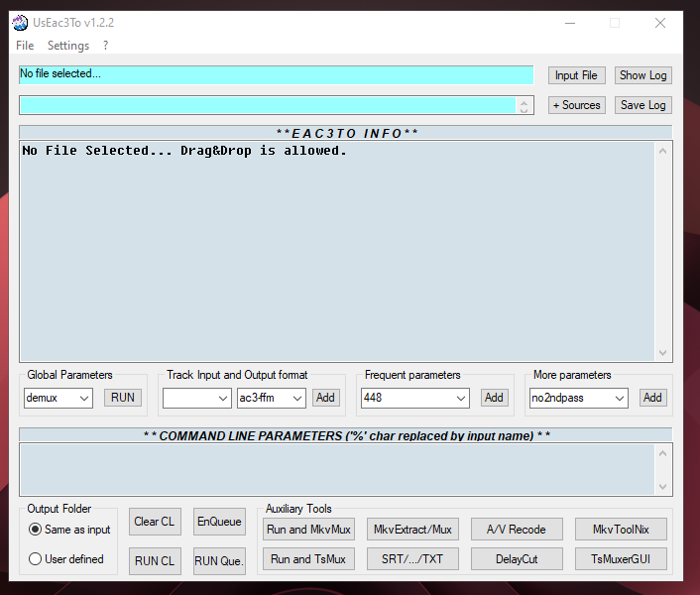Click the RUN CL button
Screen dimensions: 700x595
(155, 561)
